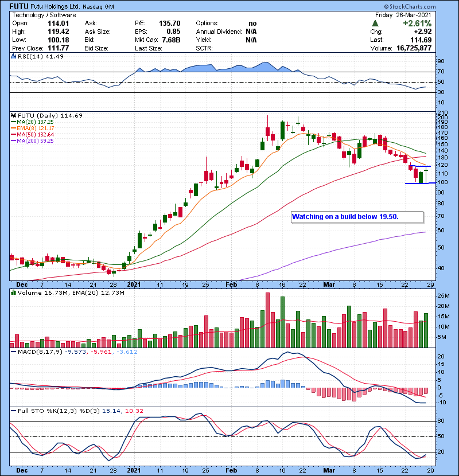Click the tallest red volume bar in February
This screenshot has width=459, height=476.
[x=267, y=320]
